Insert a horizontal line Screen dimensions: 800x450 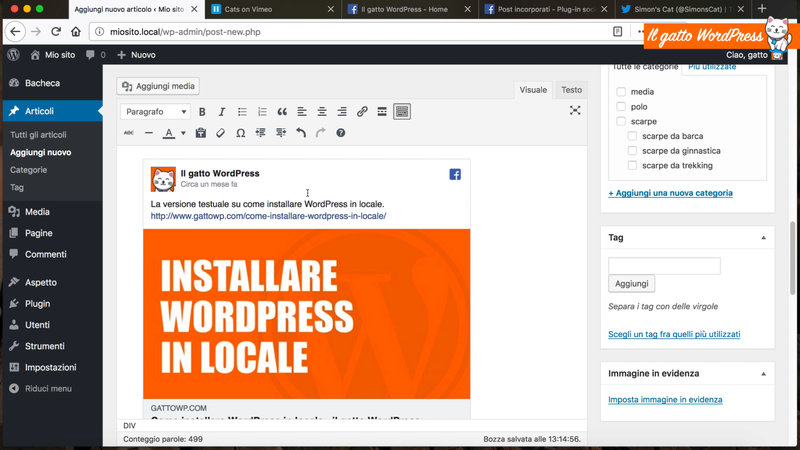click(x=148, y=133)
